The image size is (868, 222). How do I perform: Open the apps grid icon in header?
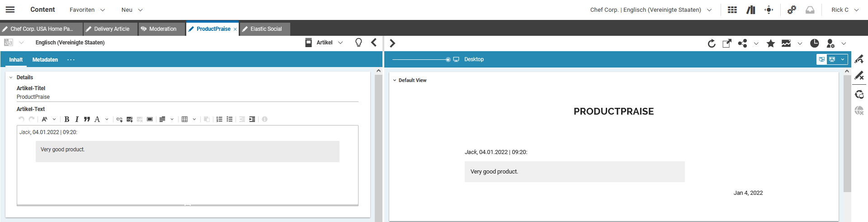click(732, 10)
